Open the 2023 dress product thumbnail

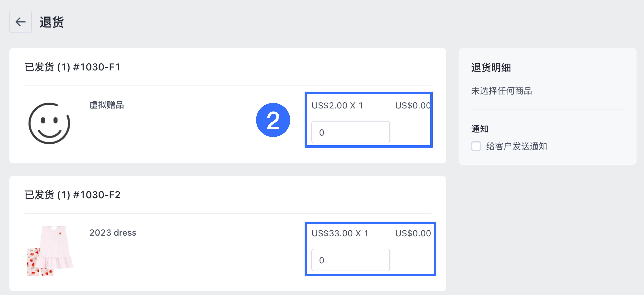pyautogui.click(x=50, y=251)
